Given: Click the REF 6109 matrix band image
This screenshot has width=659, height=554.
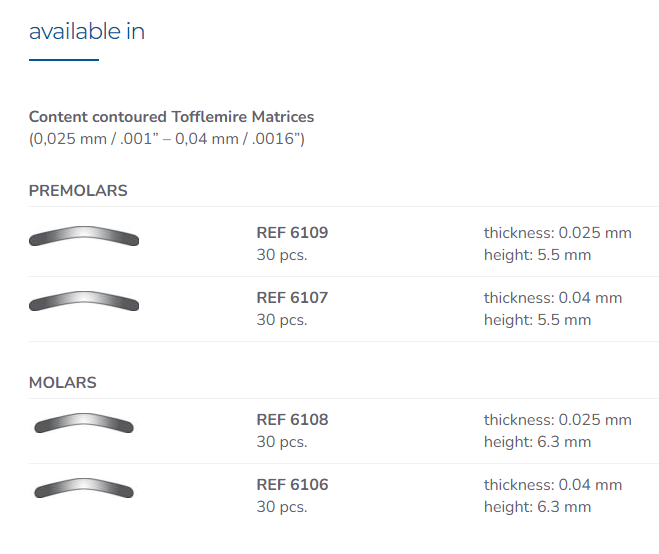Looking at the screenshot, I should pyautogui.click(x=84, y=236).
